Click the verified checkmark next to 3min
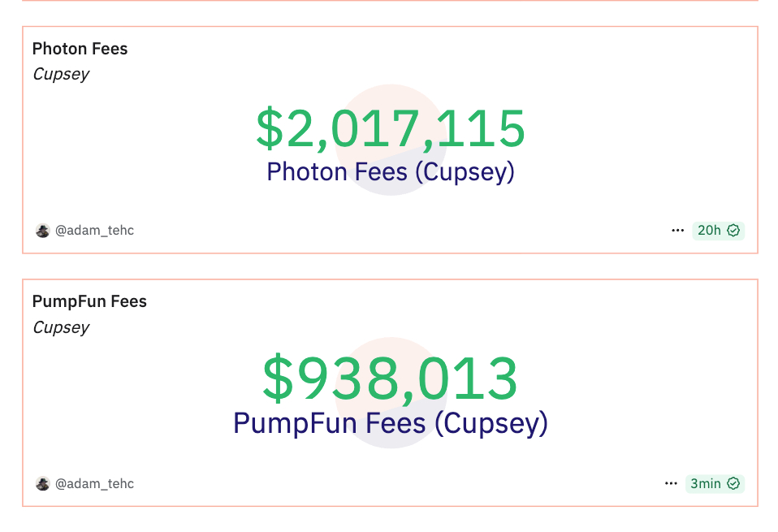 (733, 483)
